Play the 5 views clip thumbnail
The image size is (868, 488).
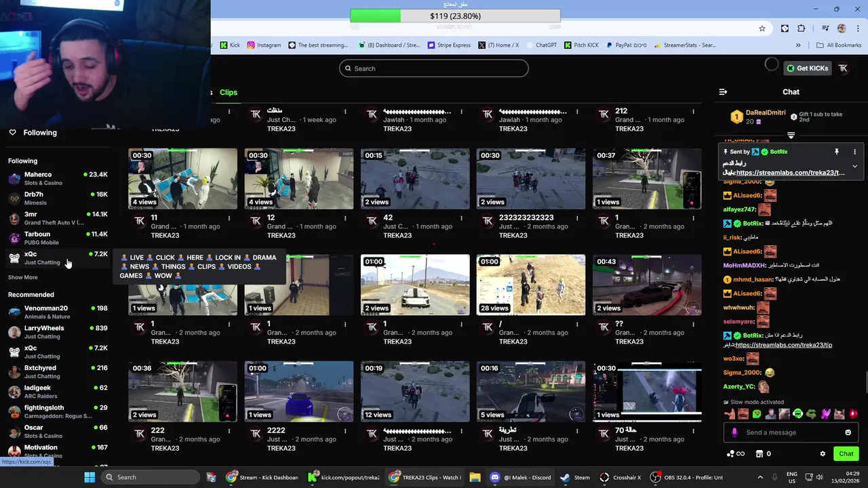pos(531,392)
